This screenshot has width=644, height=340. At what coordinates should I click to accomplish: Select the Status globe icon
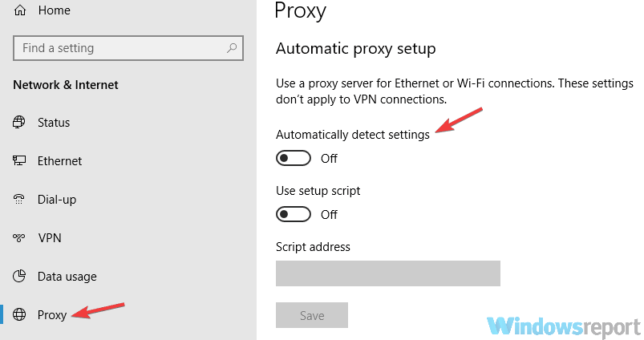19,122
